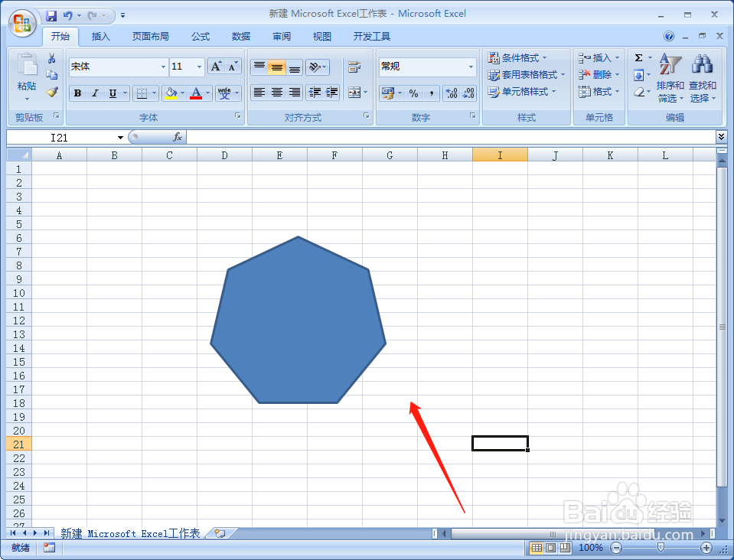The image size is (734, 560).
Task: Open the number format 常规 dropdown
Action: pyautogui.click(x=471, y=67)
